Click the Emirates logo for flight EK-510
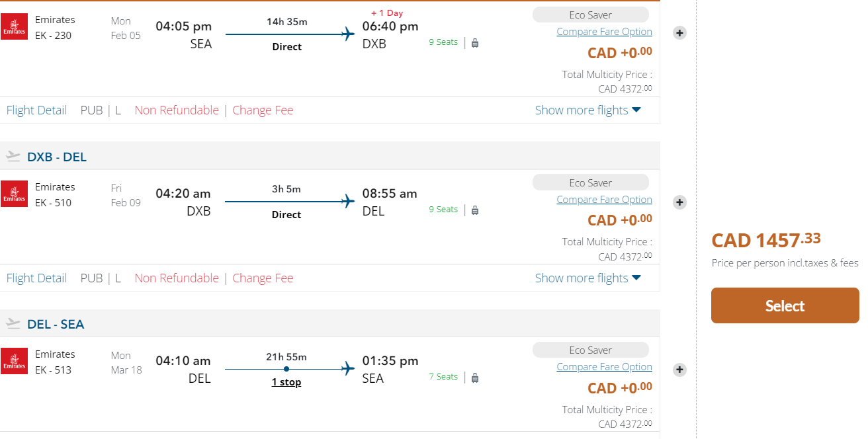868x439 pixels. point(14,194)
